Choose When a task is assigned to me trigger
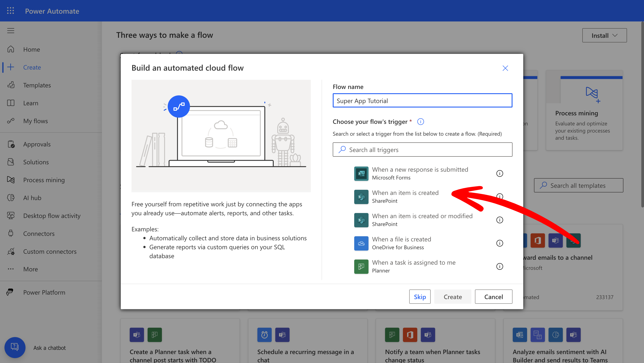644x363 pixels. pyautogui.click(x=413, y=266)
